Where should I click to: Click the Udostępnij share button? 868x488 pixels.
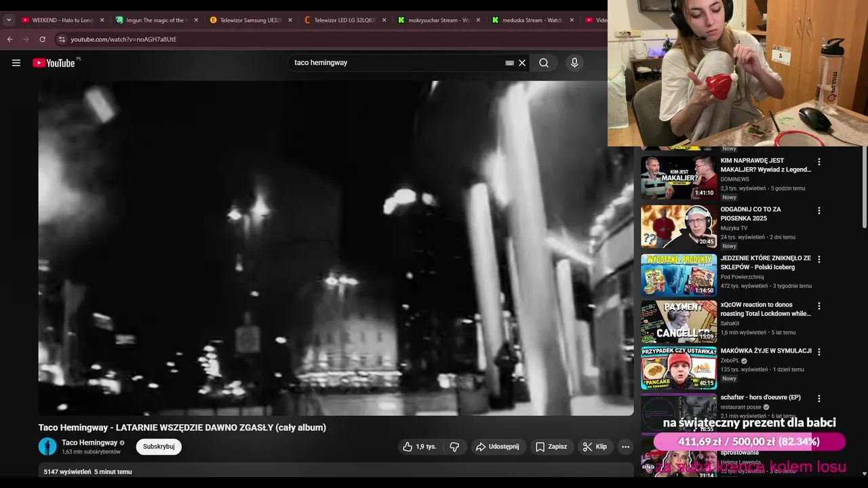[498, 447]
